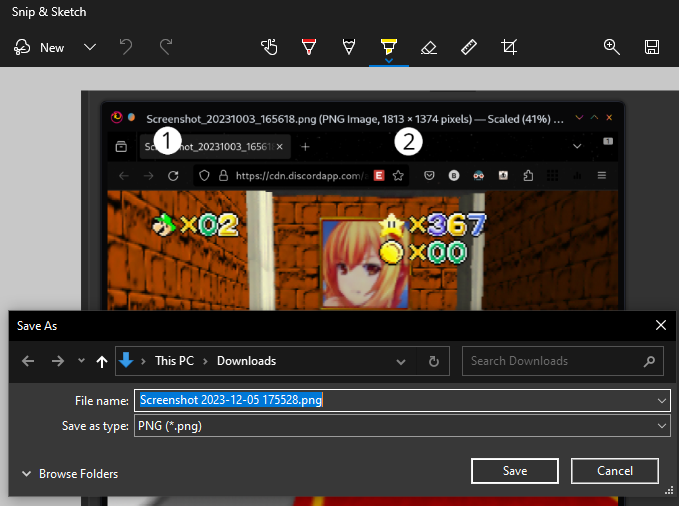Click the bookmark star in the captured browser
Screen dimensions: 679x506
(398, 175)
